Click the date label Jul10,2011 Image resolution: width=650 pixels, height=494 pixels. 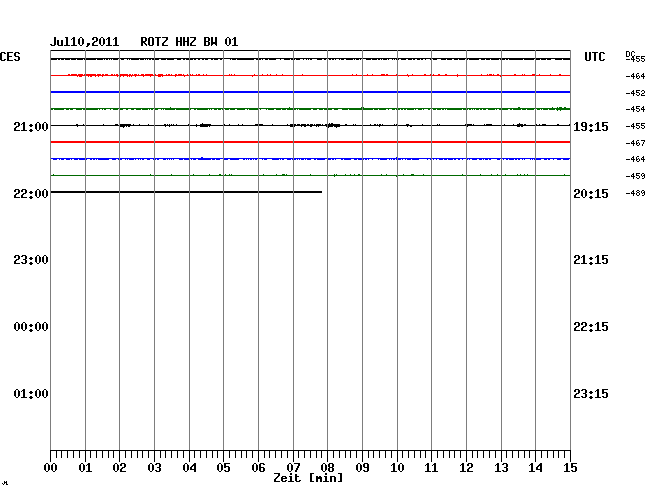[x=85, y=42]
